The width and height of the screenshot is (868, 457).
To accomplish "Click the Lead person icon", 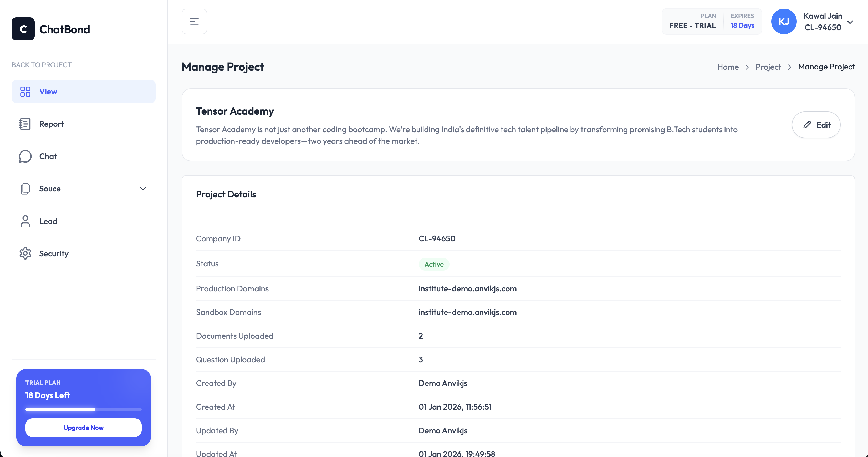I will point(25,221).
